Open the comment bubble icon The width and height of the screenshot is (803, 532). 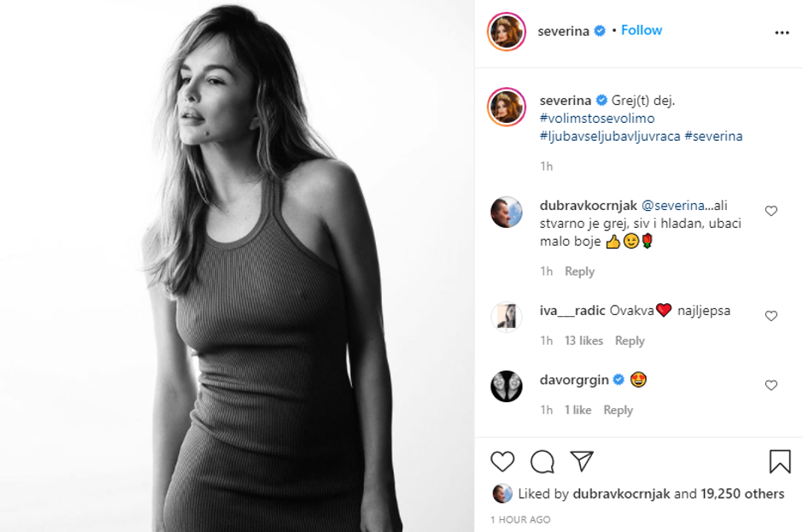click(542, 462)
